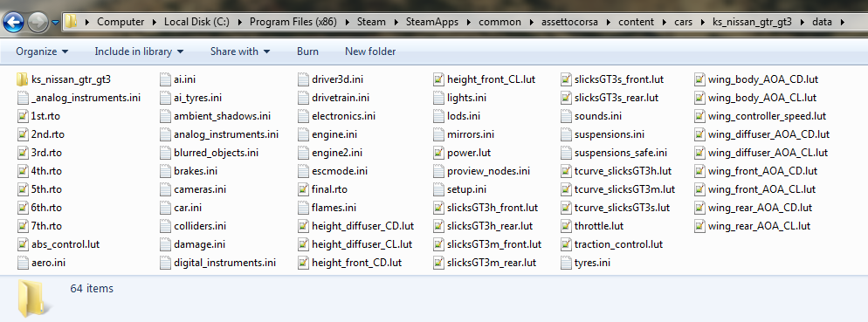The height and width of the screenshot is (322, 868).
Task: Navigate to cars breadcrumb
Action: point(684,22)
